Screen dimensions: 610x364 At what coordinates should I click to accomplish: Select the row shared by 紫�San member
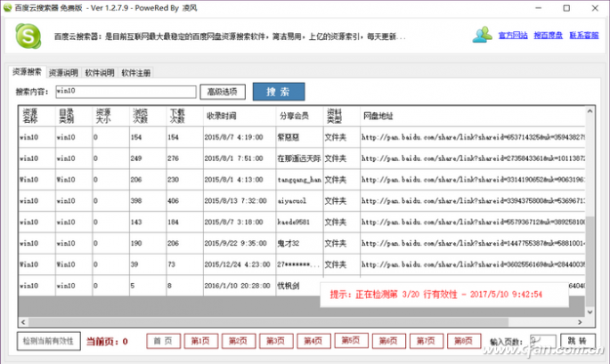(x=302, y=137)
